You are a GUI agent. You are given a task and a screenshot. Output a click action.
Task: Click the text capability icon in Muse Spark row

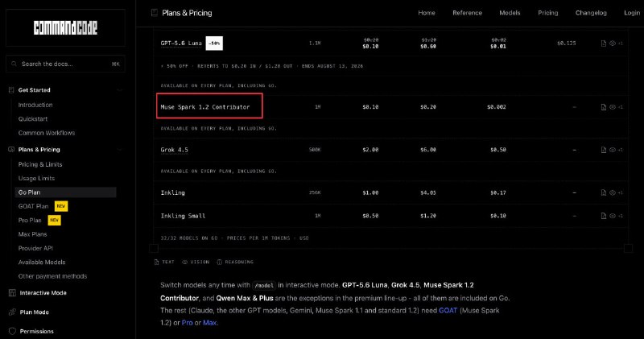[x=603, y=107]
